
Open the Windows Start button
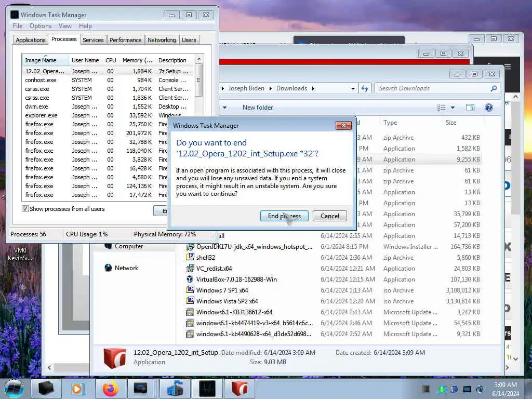coord(14,389)
